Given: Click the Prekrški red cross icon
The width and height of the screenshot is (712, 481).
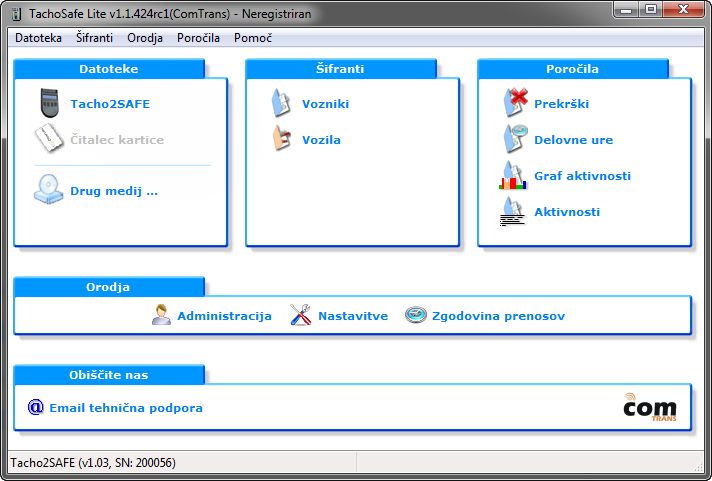Looking at the screenshot, I should point(515,103).
